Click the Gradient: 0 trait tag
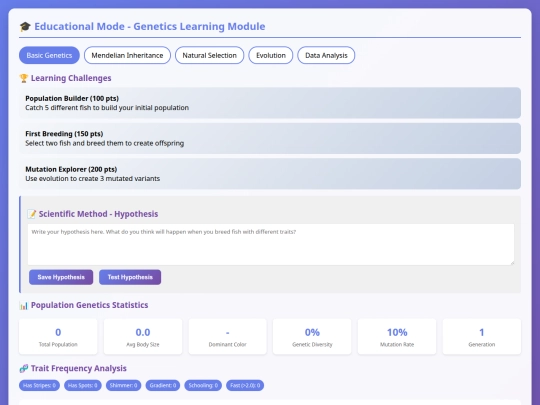540x405 pixels. pos(163,385)
